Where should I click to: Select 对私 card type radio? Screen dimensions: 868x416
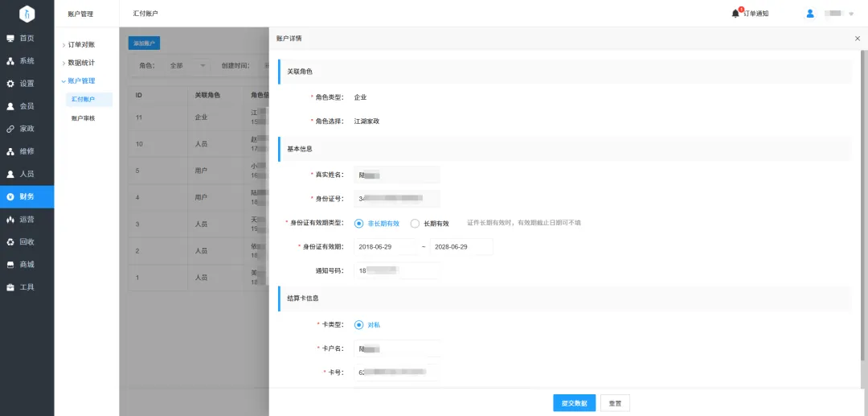pyautogui.click(x=358, y=325)
